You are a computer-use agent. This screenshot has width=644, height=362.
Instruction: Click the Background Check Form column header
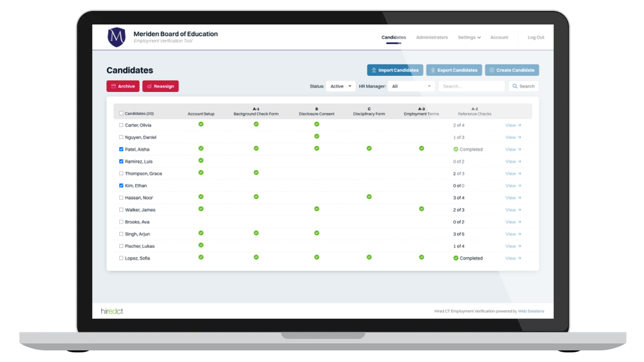256,111
